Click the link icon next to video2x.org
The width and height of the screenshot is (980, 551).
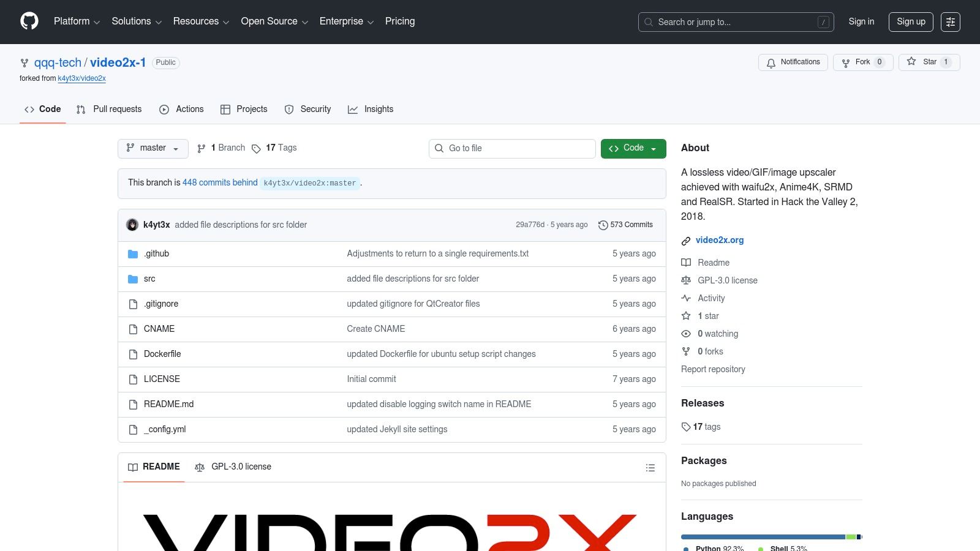point(685,240)
